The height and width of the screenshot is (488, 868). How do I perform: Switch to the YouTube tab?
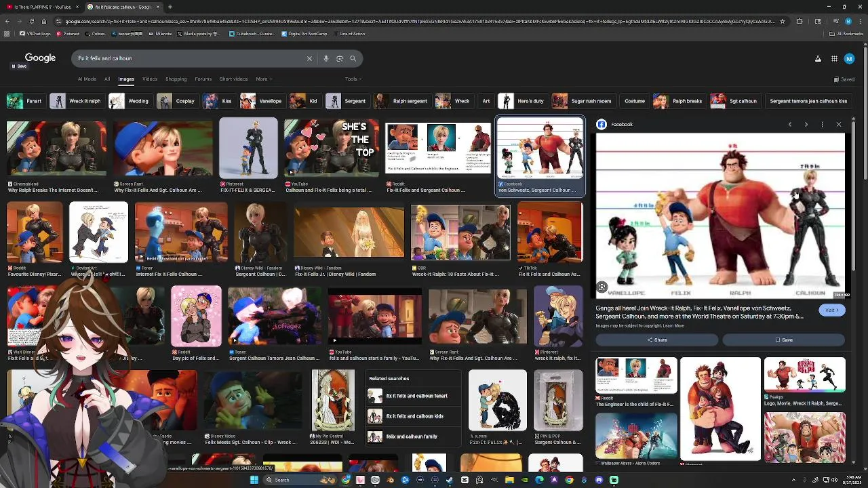[42, 7]
